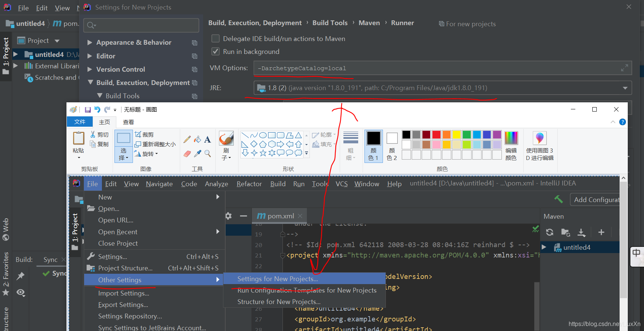The width and height of the screenshot is (644, 331).
Task: Click the Resize (重新调整大小) icon
Action: point(138,144)
